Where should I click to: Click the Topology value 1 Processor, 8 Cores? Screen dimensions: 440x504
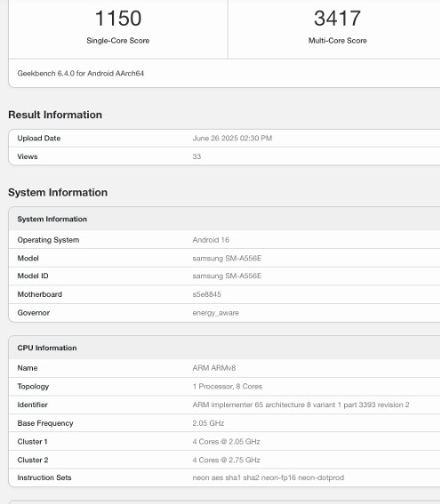[x=228, y=387]
